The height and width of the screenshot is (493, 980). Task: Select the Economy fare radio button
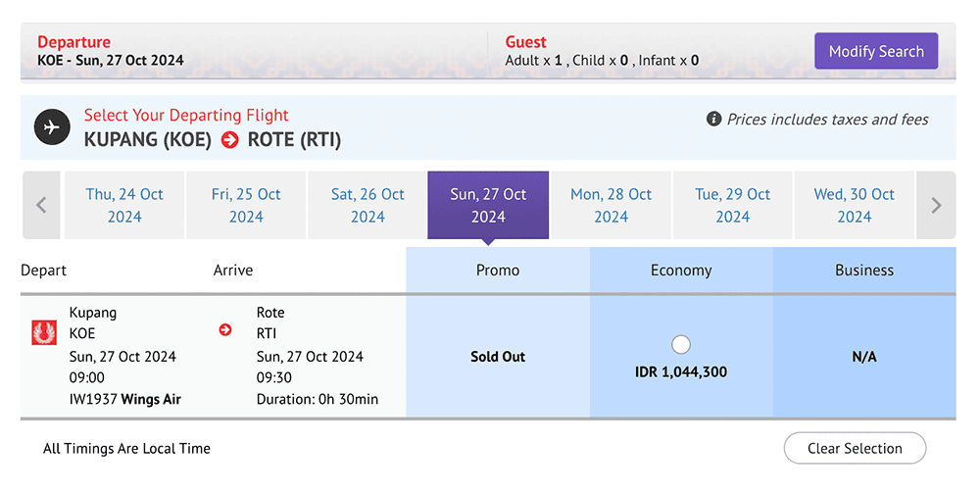tap(681, 344)
